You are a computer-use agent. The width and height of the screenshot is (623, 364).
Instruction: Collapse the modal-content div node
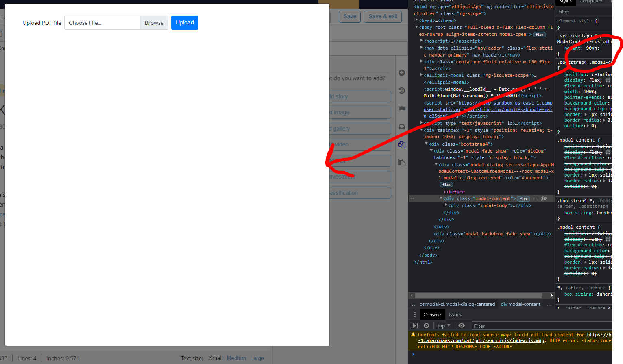(x=441, y=198)
